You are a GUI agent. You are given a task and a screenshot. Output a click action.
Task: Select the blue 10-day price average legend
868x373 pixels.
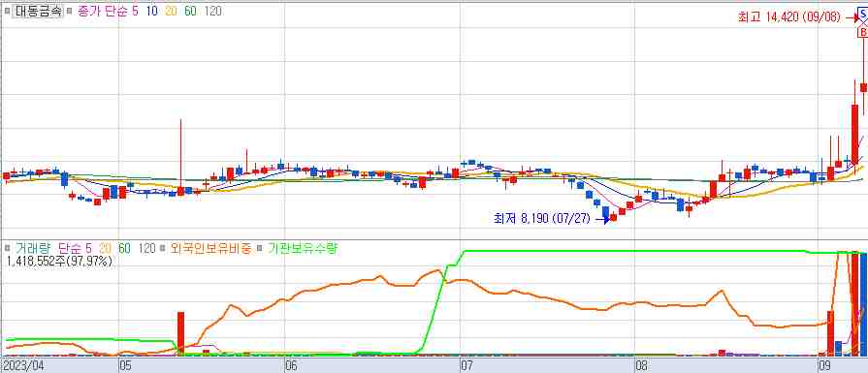click(151, 11)
